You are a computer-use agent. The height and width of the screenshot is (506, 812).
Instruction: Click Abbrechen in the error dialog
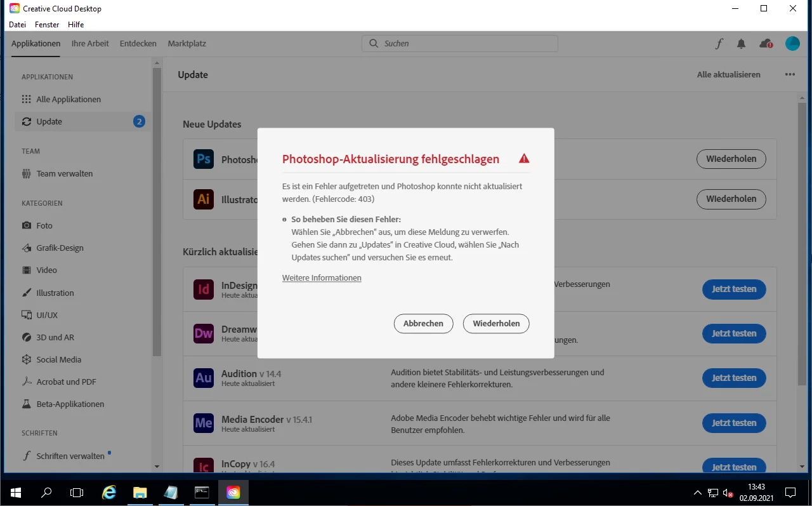423,323
